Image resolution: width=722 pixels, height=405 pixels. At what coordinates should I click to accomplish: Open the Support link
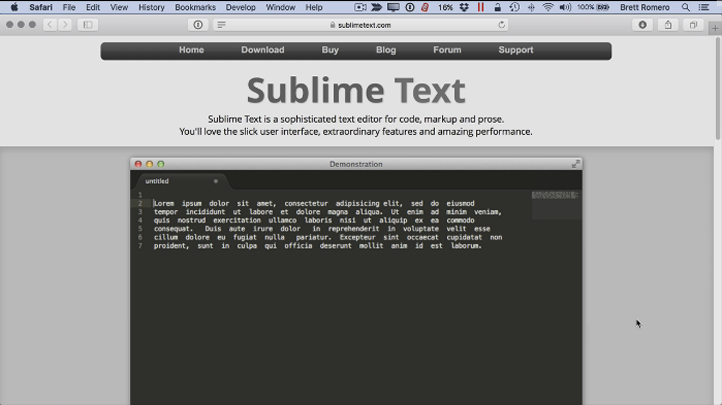coord(516,50)
